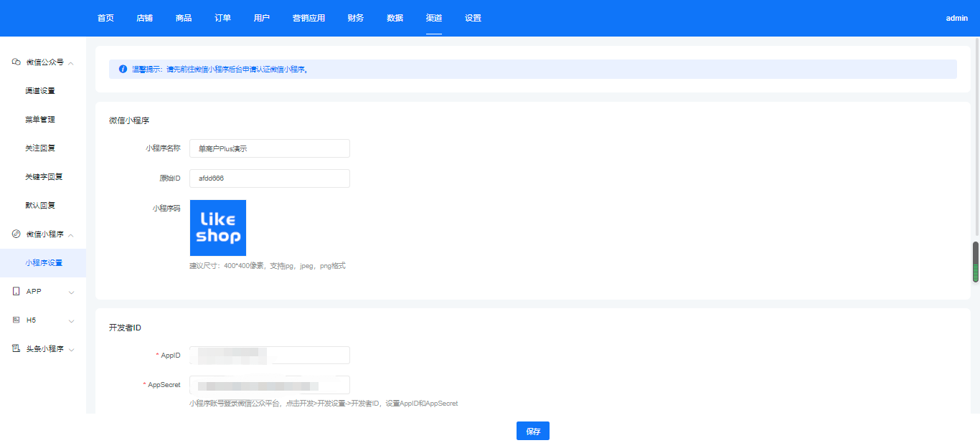Click the 头条小程序 sidebar icon
Viewport: 980px width, 448px height.
[x=17, y=349]
